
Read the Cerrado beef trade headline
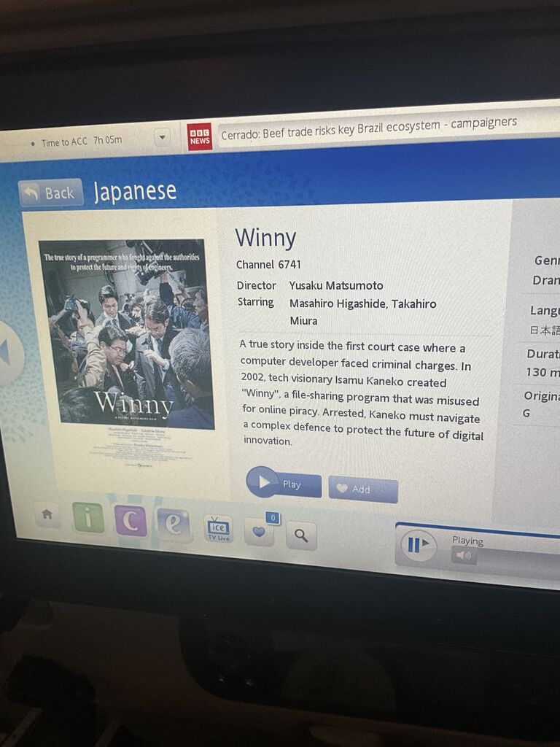click(x=368, y=128)
